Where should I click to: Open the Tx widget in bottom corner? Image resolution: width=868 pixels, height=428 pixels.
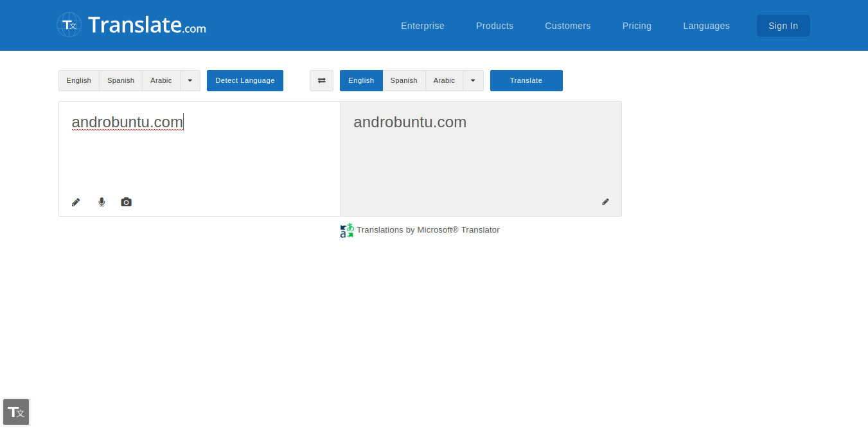coord(15,411)
